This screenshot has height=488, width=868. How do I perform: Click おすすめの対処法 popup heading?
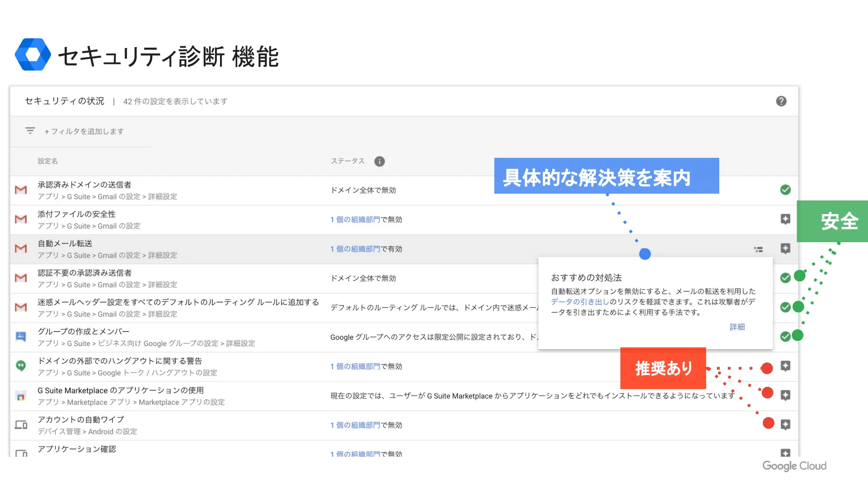[x=586, y=278]
